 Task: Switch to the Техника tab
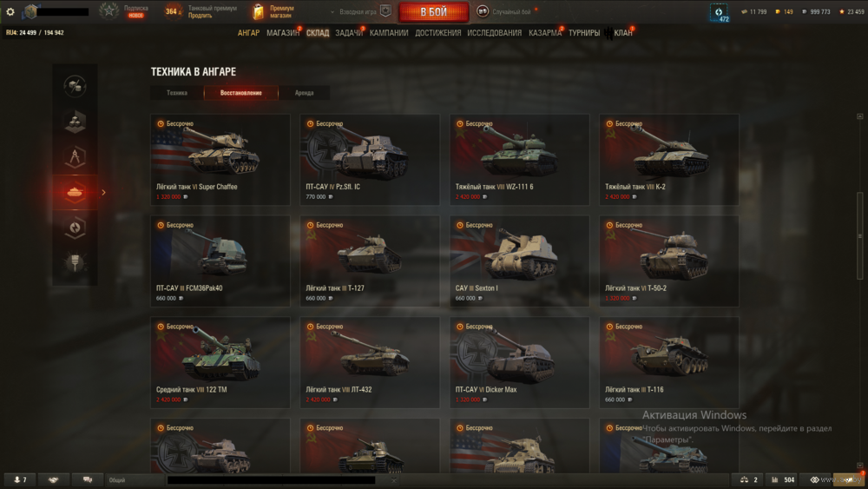click(x=176, y=93)
